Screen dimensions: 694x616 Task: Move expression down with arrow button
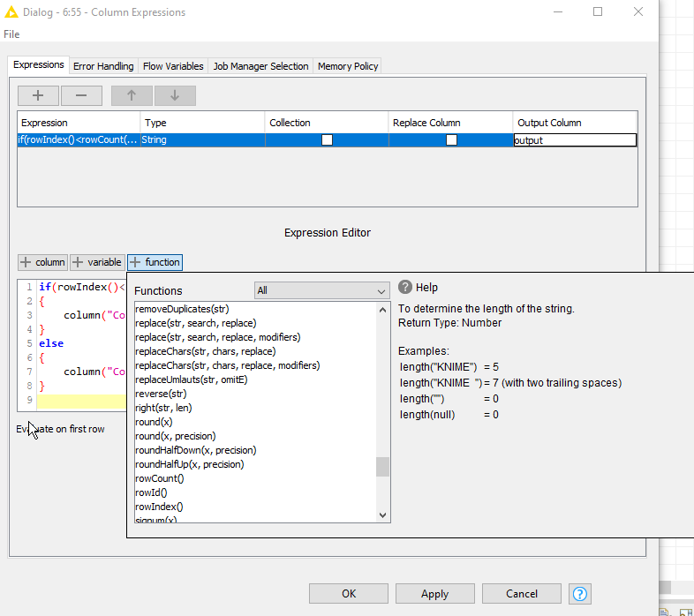point(175,95)
